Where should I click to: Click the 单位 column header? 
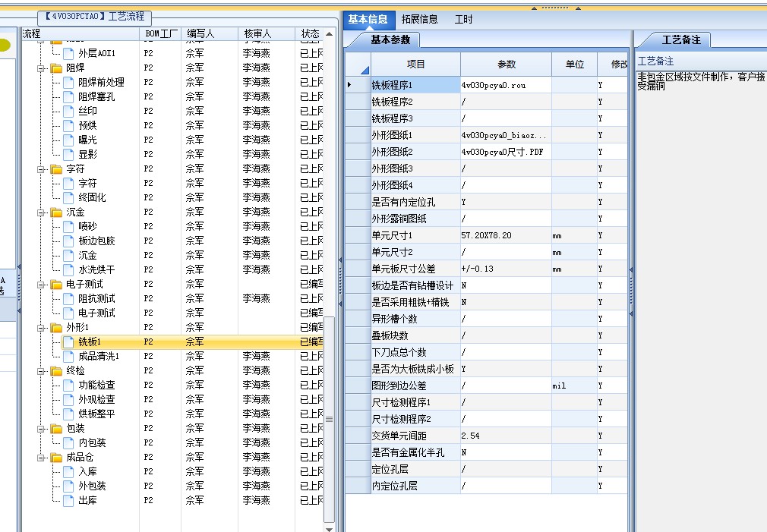tap(575, 65)
